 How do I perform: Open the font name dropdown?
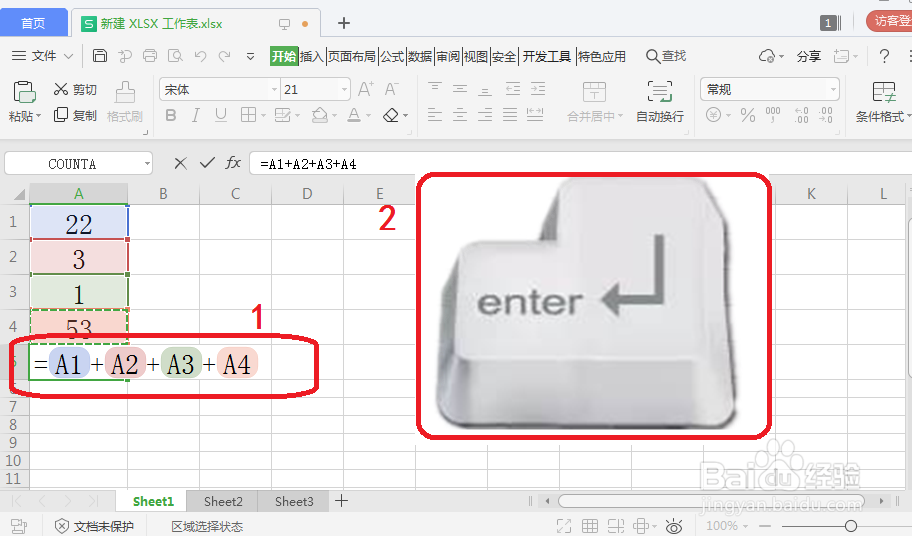[274, 90]
